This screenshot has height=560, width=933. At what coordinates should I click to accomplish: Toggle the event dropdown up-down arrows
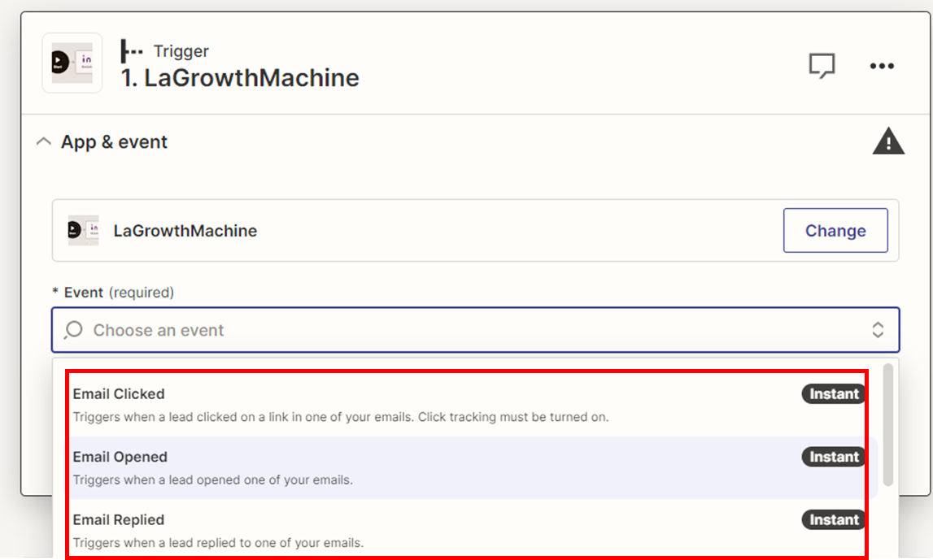click(878, 330)
